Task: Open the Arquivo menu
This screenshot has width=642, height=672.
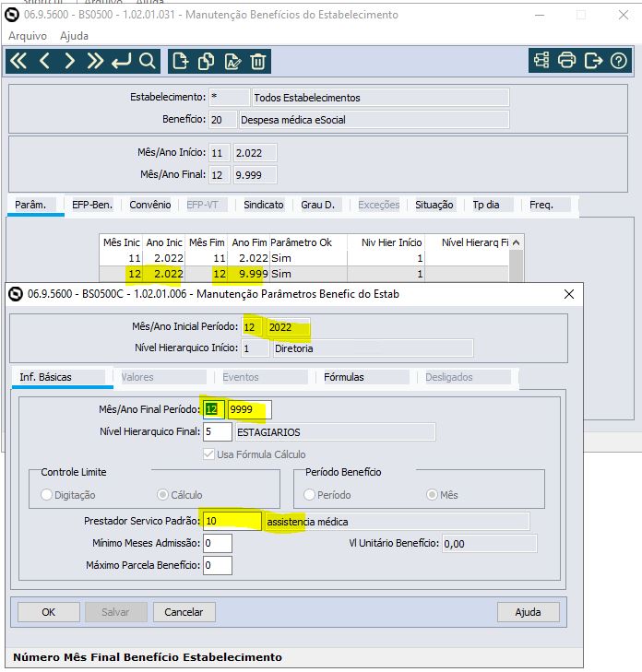Action: pyautogui.click(x=28, y=36)
